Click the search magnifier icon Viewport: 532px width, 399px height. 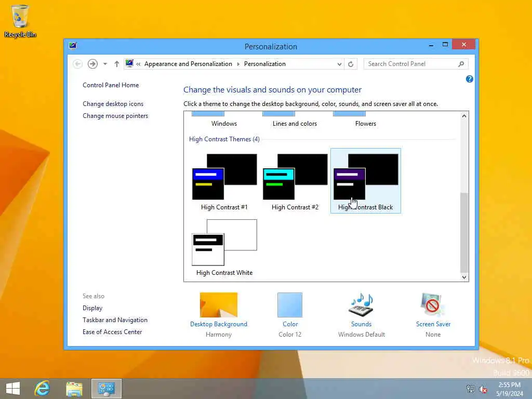click(461, 64)
